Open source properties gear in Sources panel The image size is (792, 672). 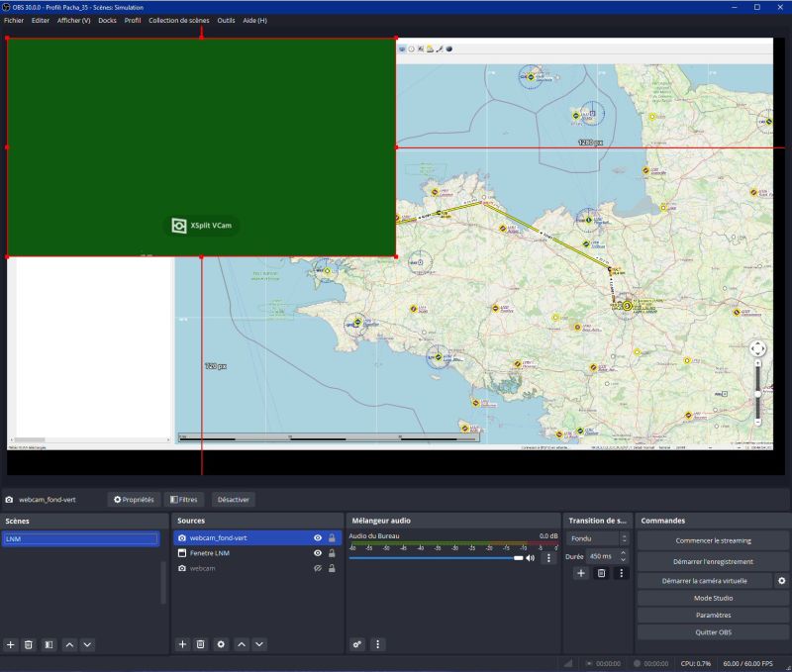coord(221,644)
